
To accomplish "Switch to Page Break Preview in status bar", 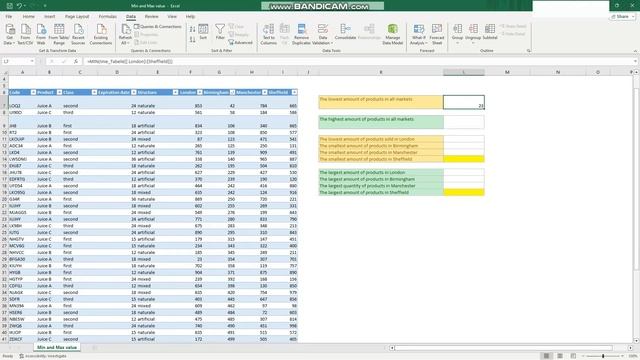I will pyautogui.click(x=573, y=356).
